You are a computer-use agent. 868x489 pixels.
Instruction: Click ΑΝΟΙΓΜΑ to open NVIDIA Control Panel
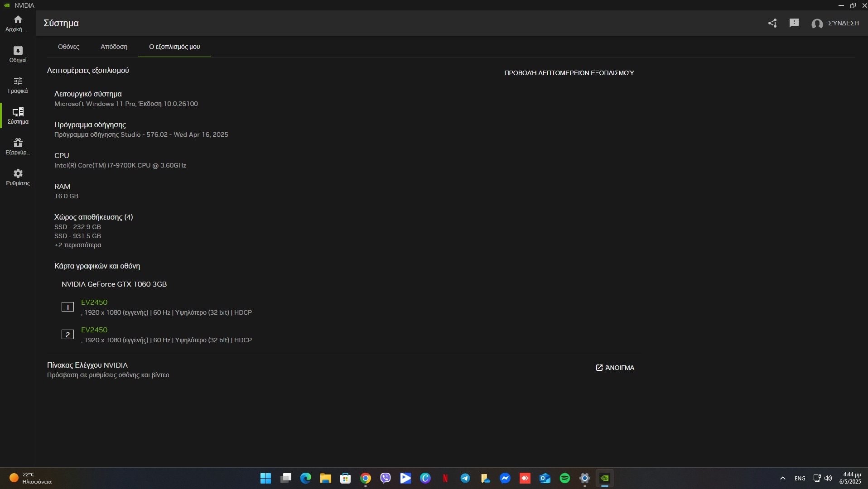(x=615, y=368)
